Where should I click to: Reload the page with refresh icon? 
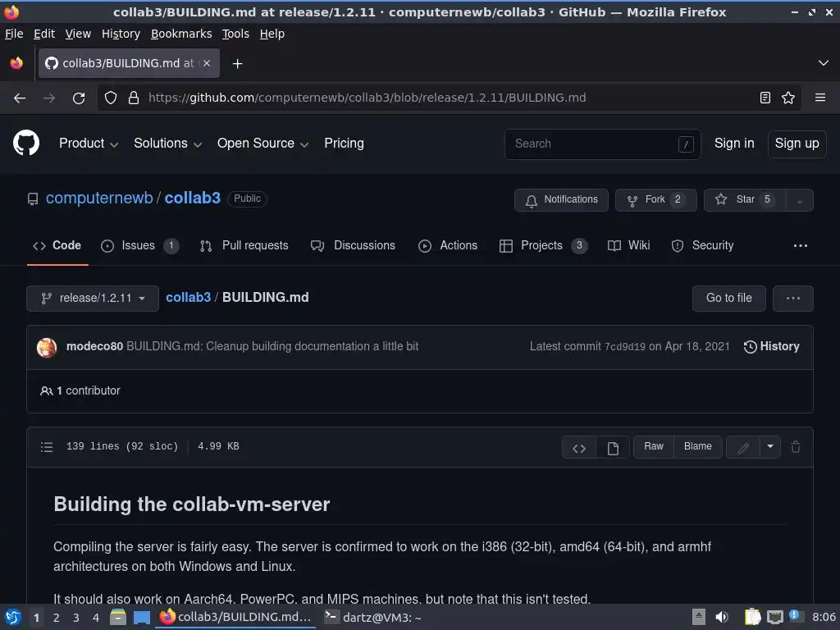click(x=79, y=98)
